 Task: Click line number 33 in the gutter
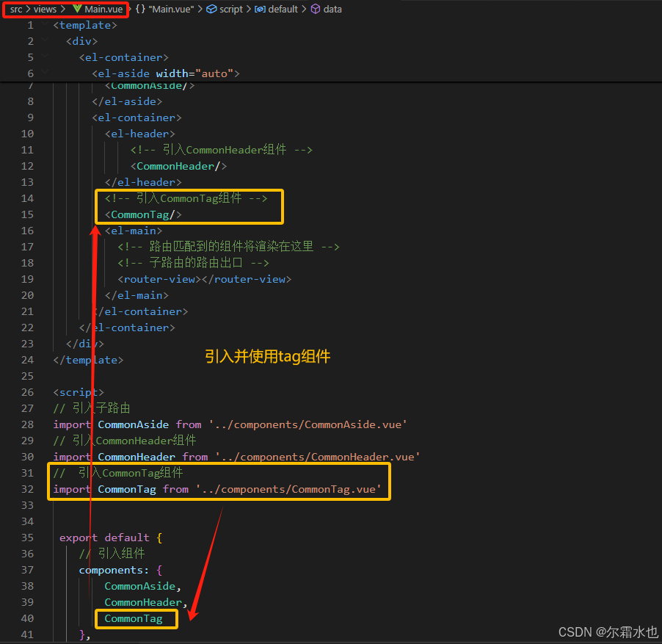tap(27, 505)
